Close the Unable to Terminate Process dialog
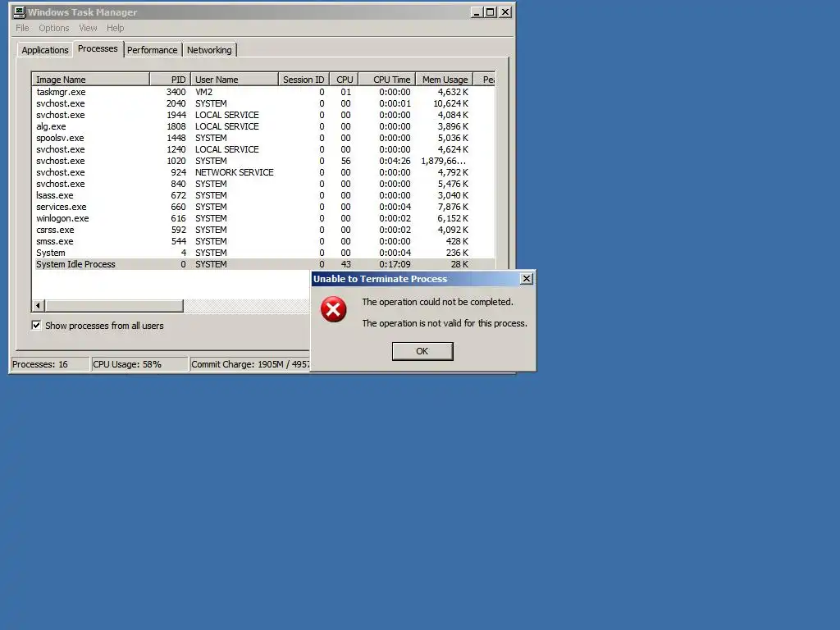This screenshot has width=840, height=630. coord(527,279)
